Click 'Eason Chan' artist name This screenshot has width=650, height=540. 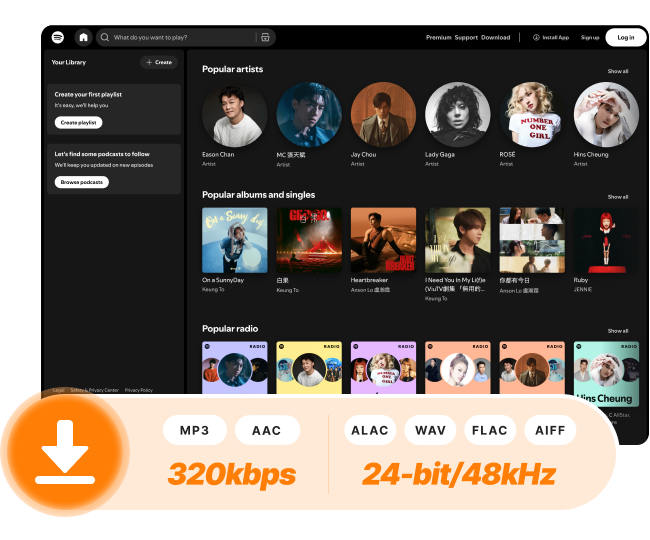218,155
